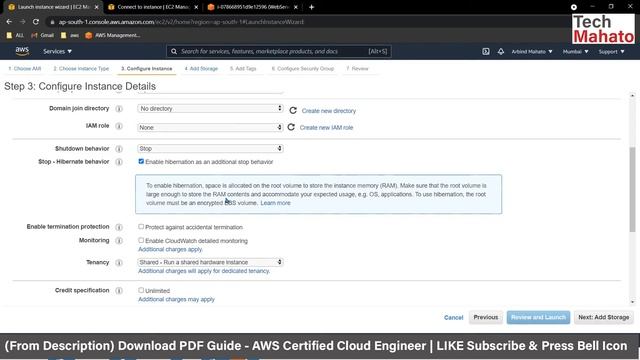
Task: Open the AWS Management bookmark
Action: click(113, 36)
